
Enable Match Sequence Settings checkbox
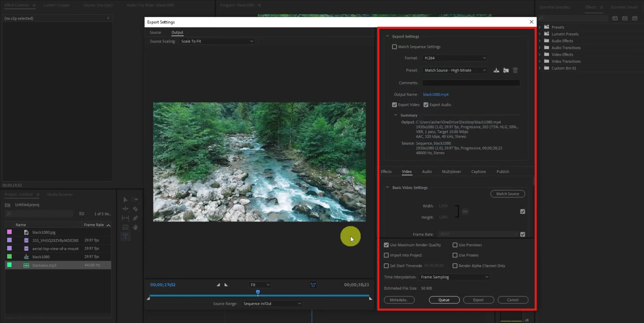click(395, 47)
